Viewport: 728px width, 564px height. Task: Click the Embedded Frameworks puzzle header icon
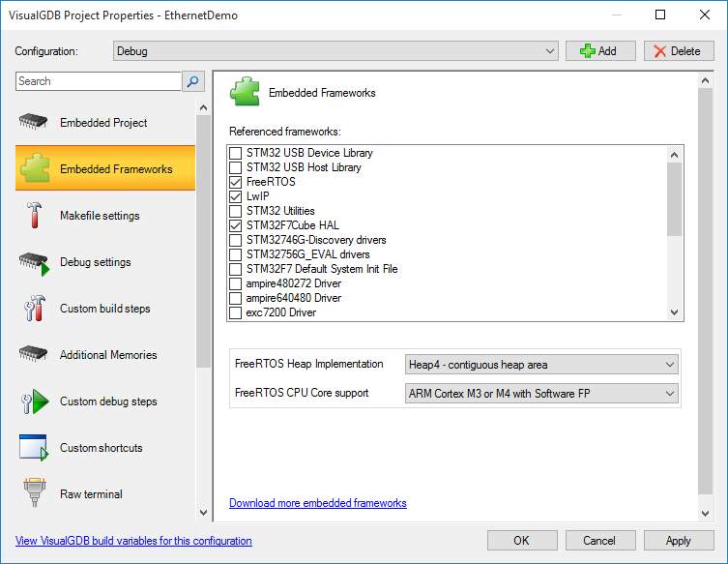(x=245, y=92)
